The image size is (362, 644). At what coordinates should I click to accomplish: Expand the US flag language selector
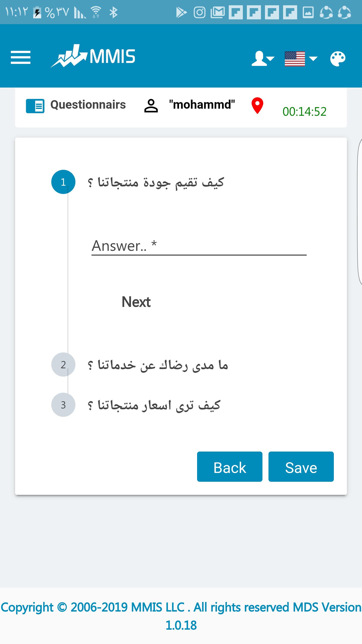click(x=301, y=59)
